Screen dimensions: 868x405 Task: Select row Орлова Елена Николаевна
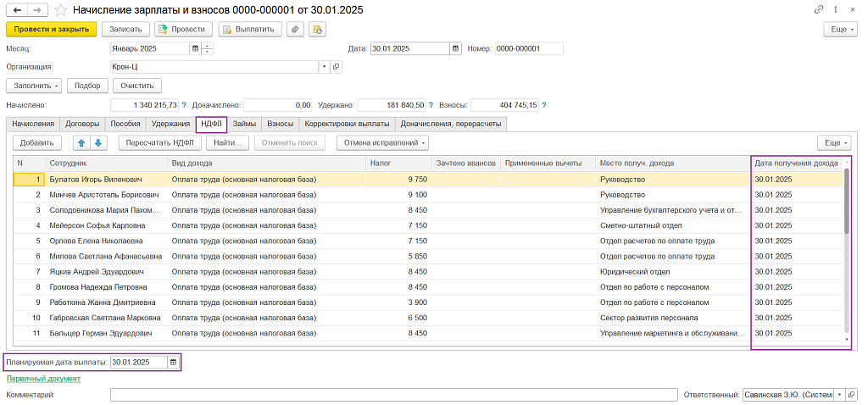(x=428, y=241)
